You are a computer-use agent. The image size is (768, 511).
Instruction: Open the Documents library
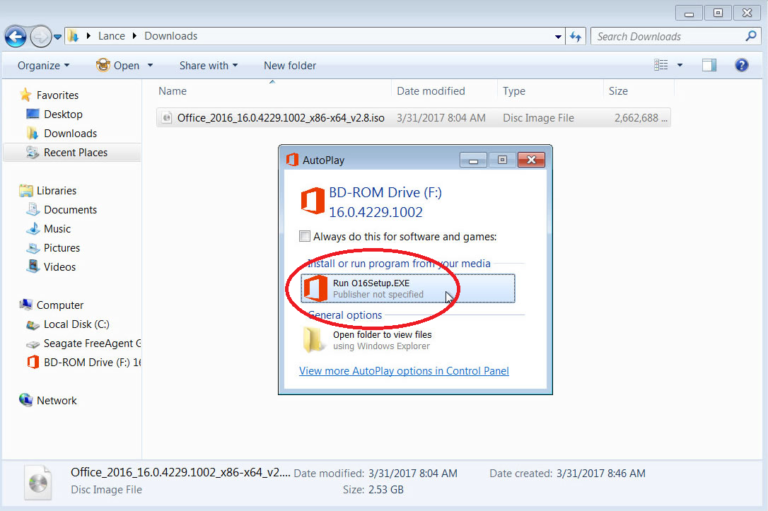tap(70, 210)
